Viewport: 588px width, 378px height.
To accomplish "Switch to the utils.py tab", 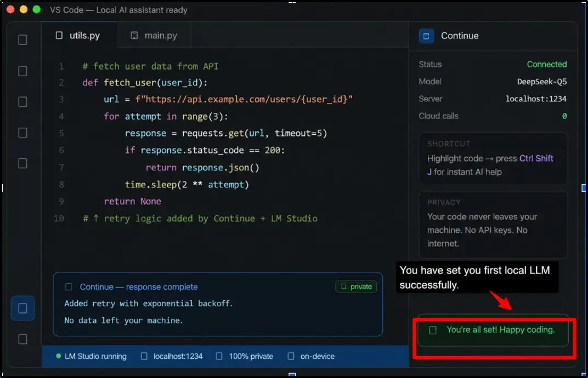I will tap(79, 35).
